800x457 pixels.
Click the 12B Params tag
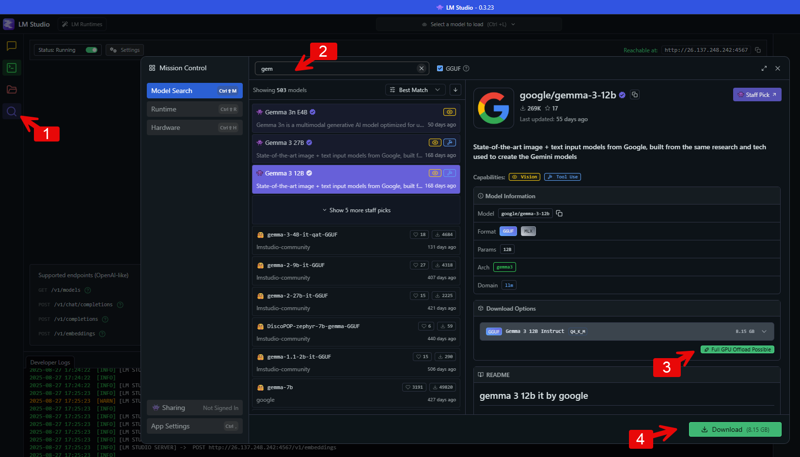point(507,249)
